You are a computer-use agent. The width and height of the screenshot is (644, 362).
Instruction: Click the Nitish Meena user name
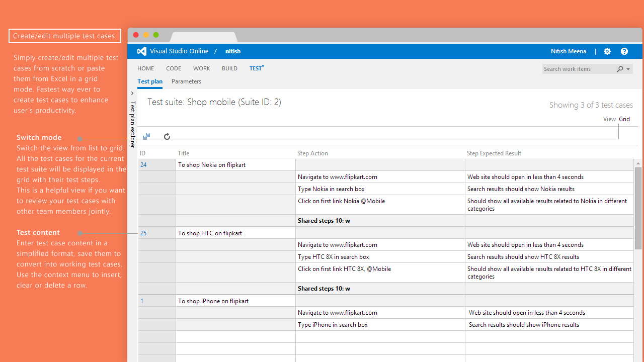click(569, 51)
